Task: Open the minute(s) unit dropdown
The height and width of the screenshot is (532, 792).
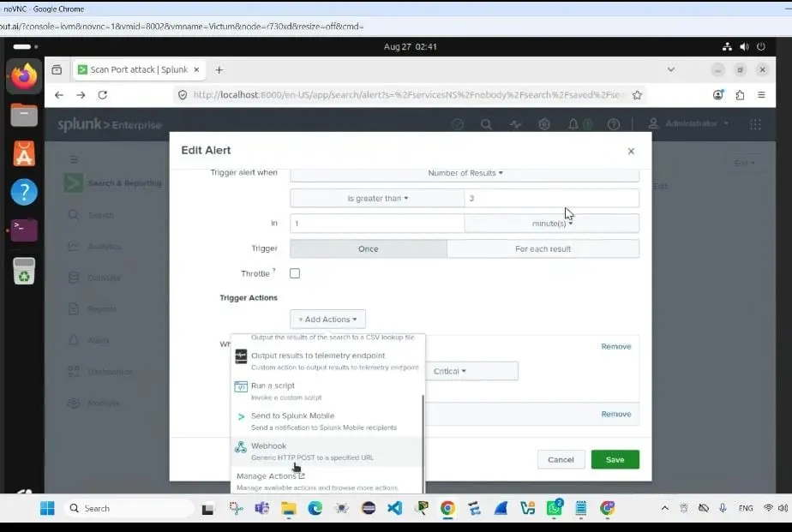Action: [x=552, y=223]
